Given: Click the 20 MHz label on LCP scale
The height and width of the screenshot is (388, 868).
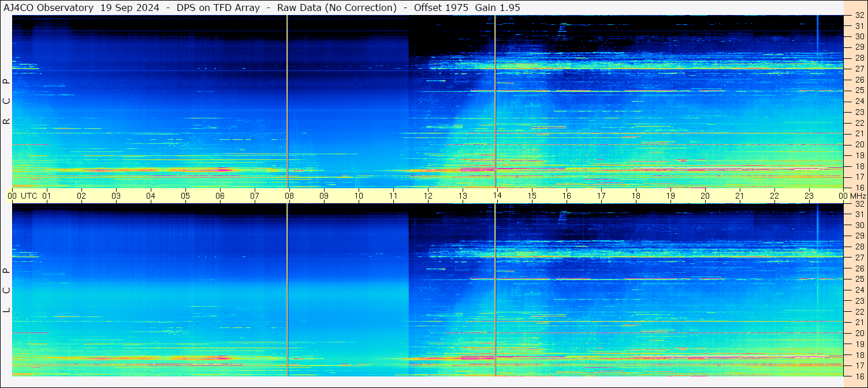Looking at the screenshot, I should click(859, 333).
